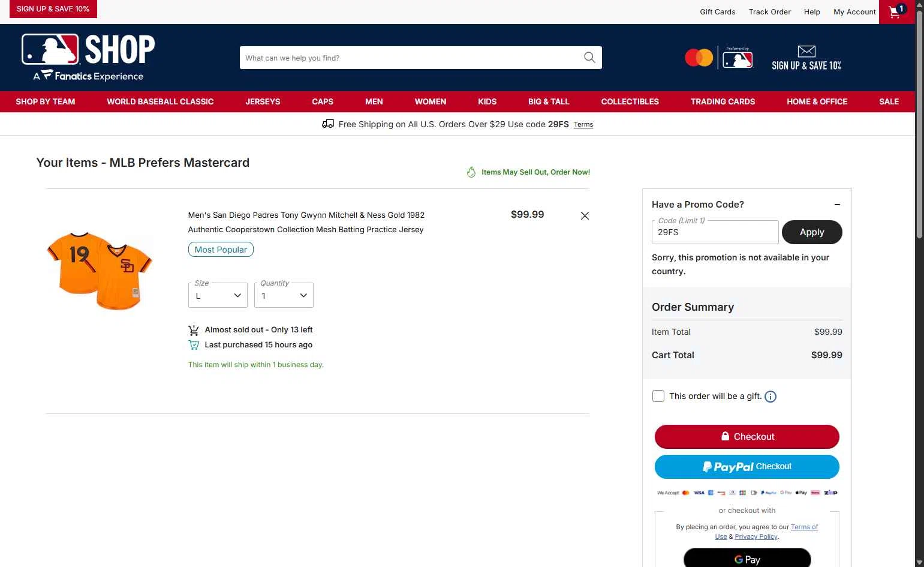This screenshot has height=567, width=924.
Task: Open Terms of Use link
Action: (x=804, y=527)
